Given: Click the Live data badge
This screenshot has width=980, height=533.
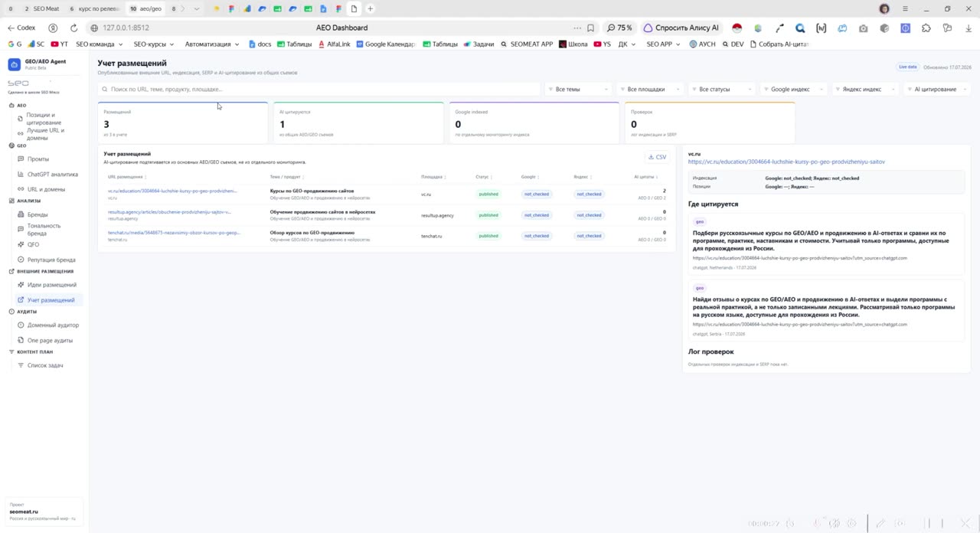Looking at the screenshot, I should (x=908, y=67).
